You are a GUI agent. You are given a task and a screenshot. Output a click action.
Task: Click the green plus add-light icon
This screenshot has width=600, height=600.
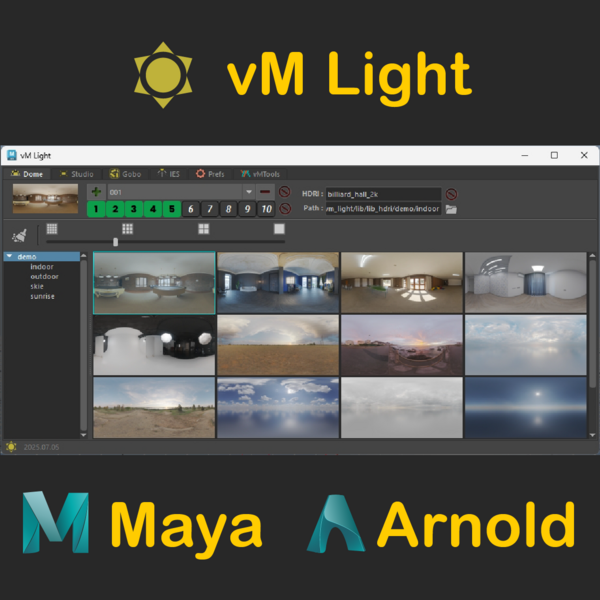tap(96, 192)
